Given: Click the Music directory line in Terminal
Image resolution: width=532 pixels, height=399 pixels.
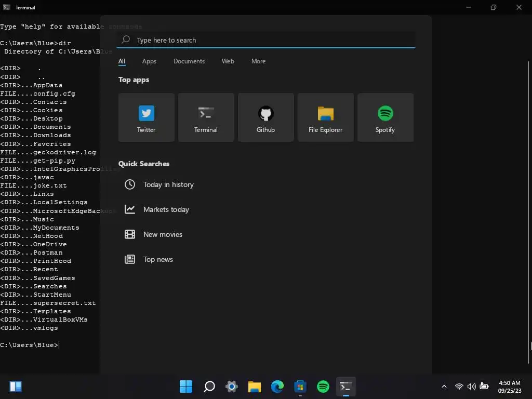Looking at the screenshot, I should point(27,219).
